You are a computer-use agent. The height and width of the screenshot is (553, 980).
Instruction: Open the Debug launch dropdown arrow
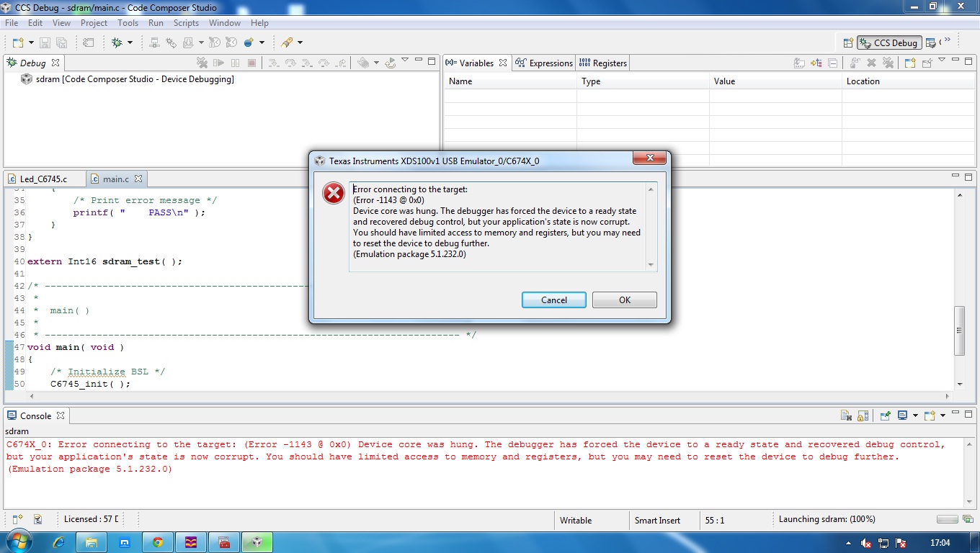click(x=130, y=42)
